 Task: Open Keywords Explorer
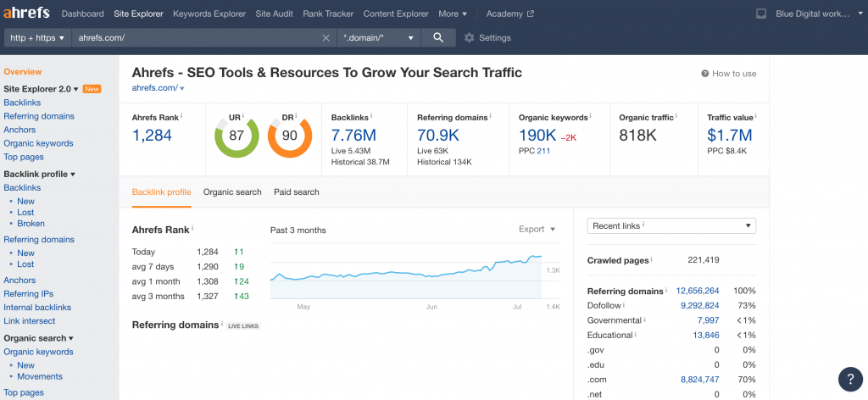coord(209,14)
